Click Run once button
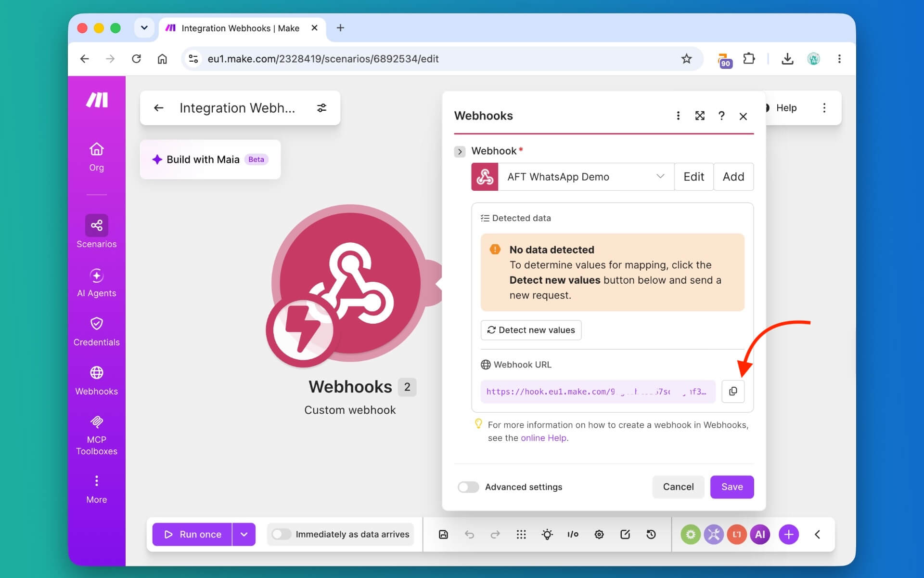The height and width of the screenshot is (578, 924). point(192,534)
